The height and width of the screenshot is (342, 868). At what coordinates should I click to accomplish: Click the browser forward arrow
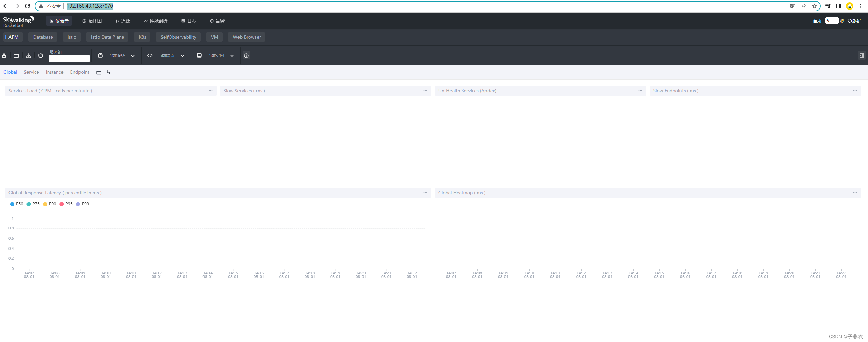tap(17, 6)
